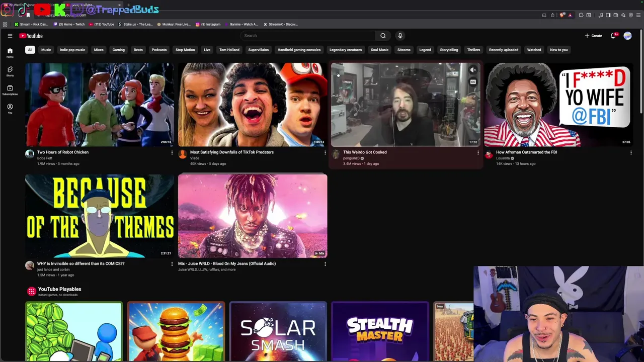
Task: Select the Stop Motion filter chip
Action: click(x=185, y=50)
